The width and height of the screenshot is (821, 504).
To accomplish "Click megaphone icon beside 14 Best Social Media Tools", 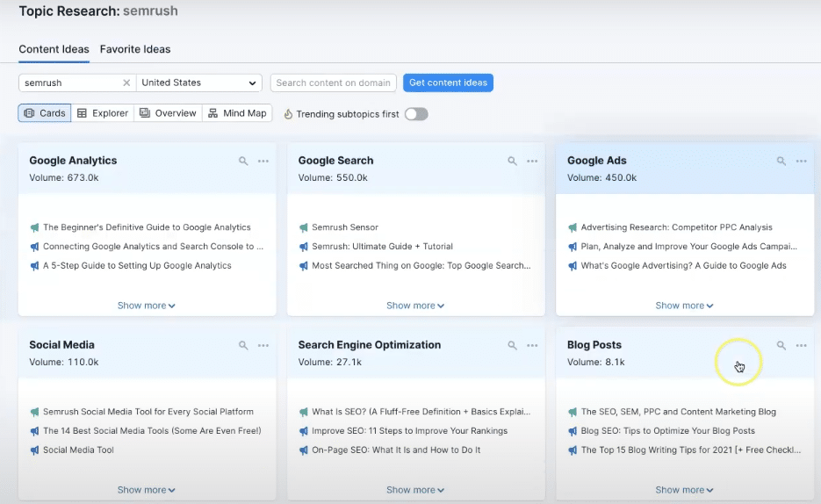I will 34,431.
